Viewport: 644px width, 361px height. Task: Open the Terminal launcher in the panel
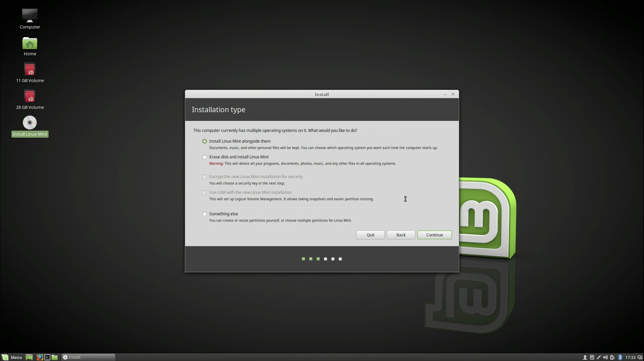click(x=47, y=357)
